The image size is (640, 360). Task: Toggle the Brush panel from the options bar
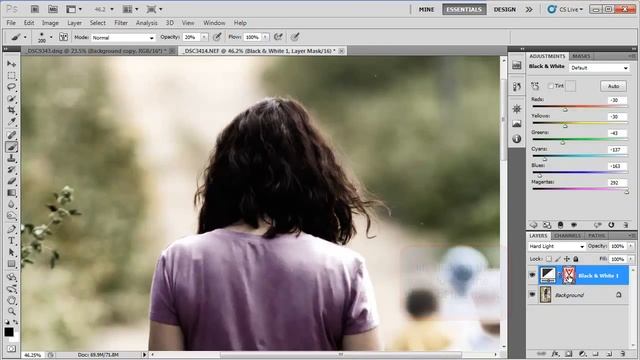click(63, 37)
